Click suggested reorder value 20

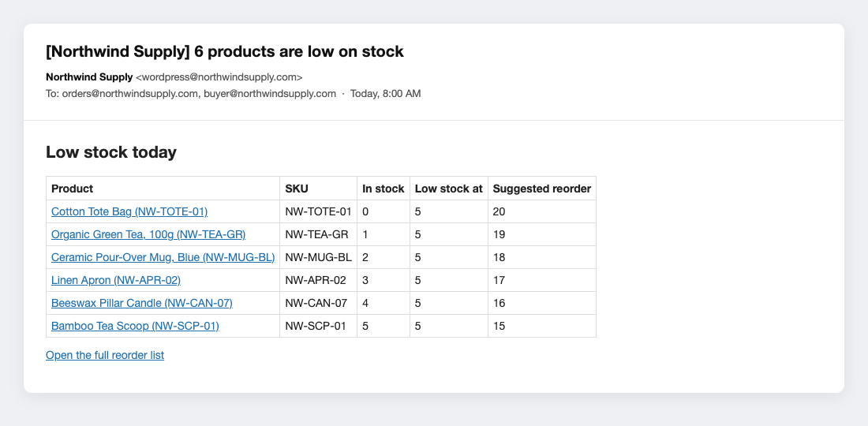(x=499, y=211)
